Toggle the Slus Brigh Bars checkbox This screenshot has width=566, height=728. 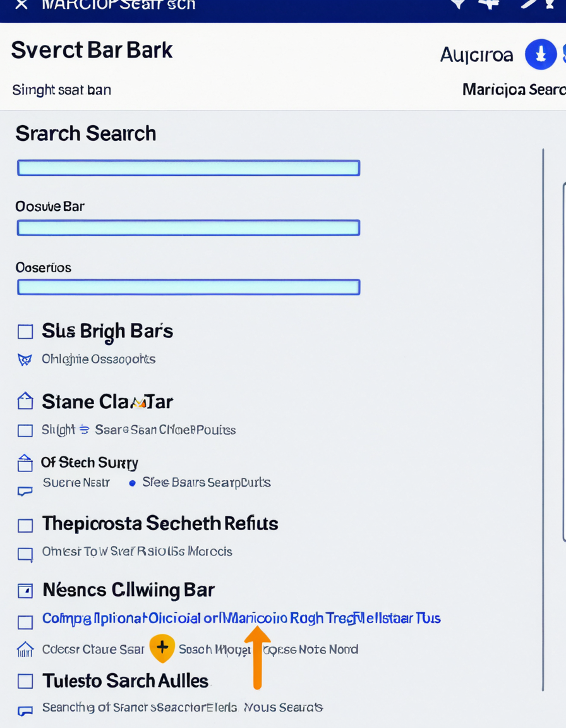25,332
